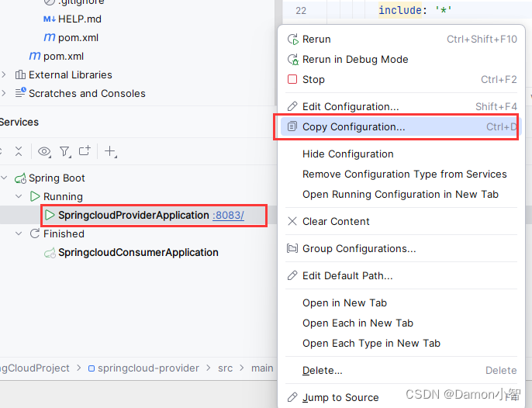Image resolution: width=532 pixels, height=408 pixels.
Task: Select Open Each in New Tab
Action: 402,323
